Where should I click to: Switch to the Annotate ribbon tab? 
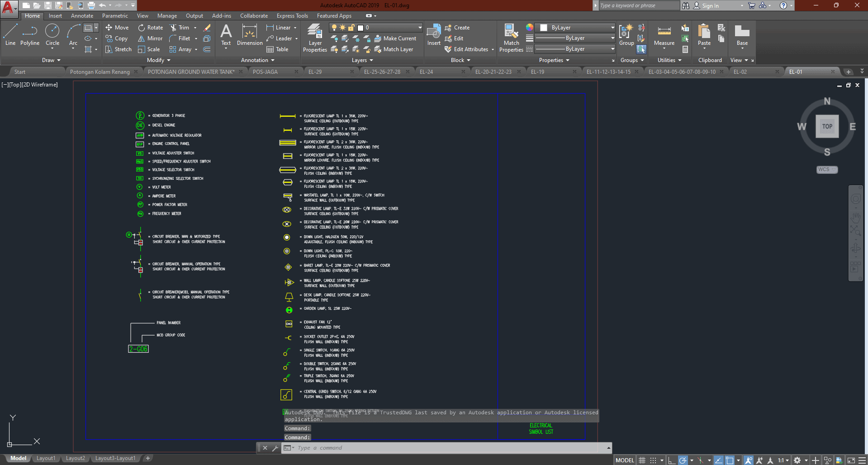82,16
